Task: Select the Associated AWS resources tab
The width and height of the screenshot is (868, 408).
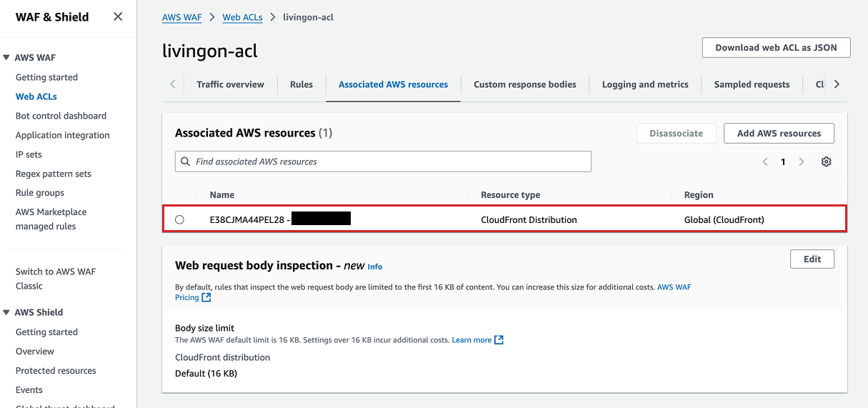Action: 393,84
